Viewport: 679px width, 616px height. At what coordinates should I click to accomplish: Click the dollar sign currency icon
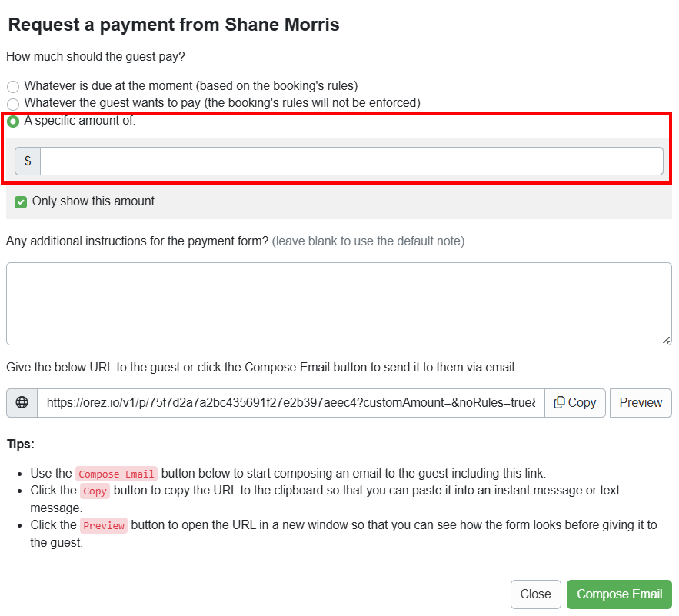[x=28, y=161]
